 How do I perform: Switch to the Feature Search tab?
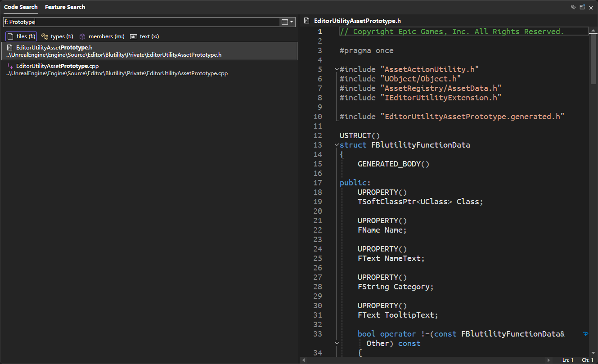click(65, 7)
